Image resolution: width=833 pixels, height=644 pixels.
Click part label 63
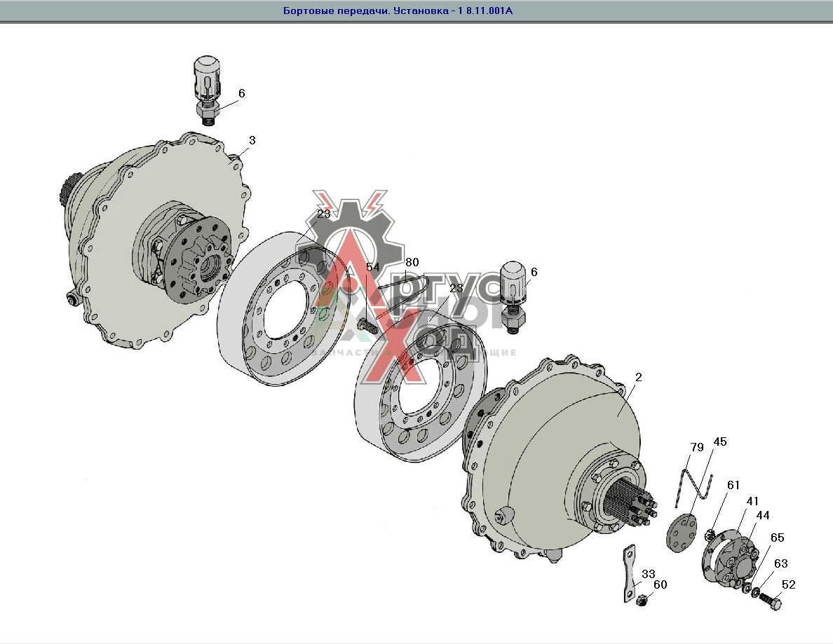tap(780, 563)
